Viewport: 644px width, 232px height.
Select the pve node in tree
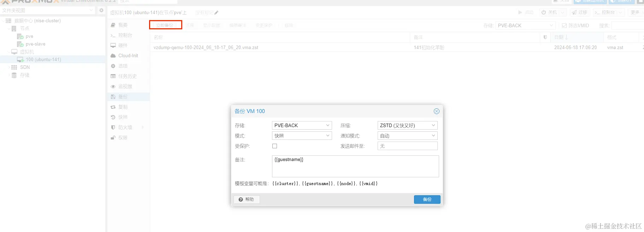coord(29,36)
